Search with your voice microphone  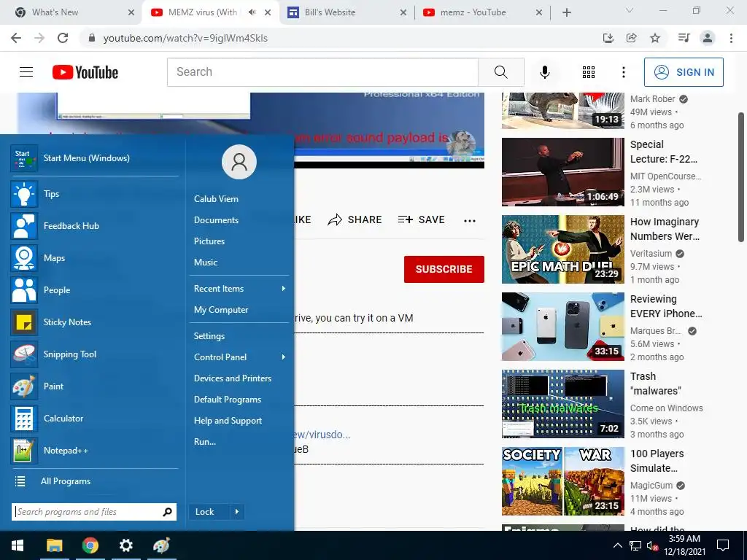coord(544,72)
